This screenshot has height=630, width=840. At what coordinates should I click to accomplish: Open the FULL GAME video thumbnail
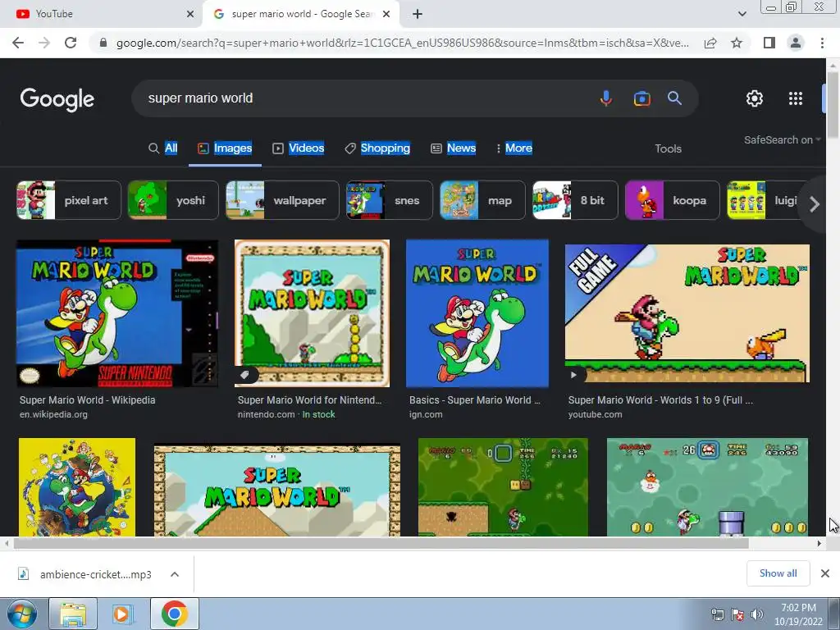(687, 313)
